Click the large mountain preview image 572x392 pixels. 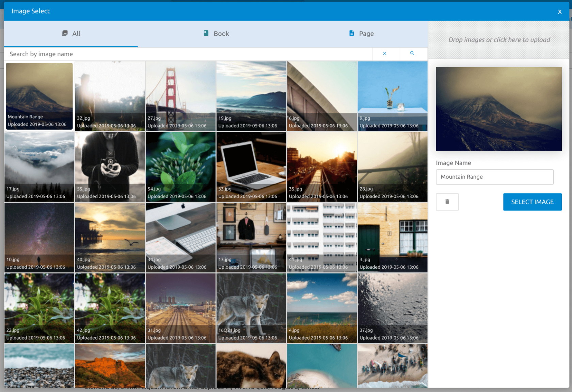498,109
